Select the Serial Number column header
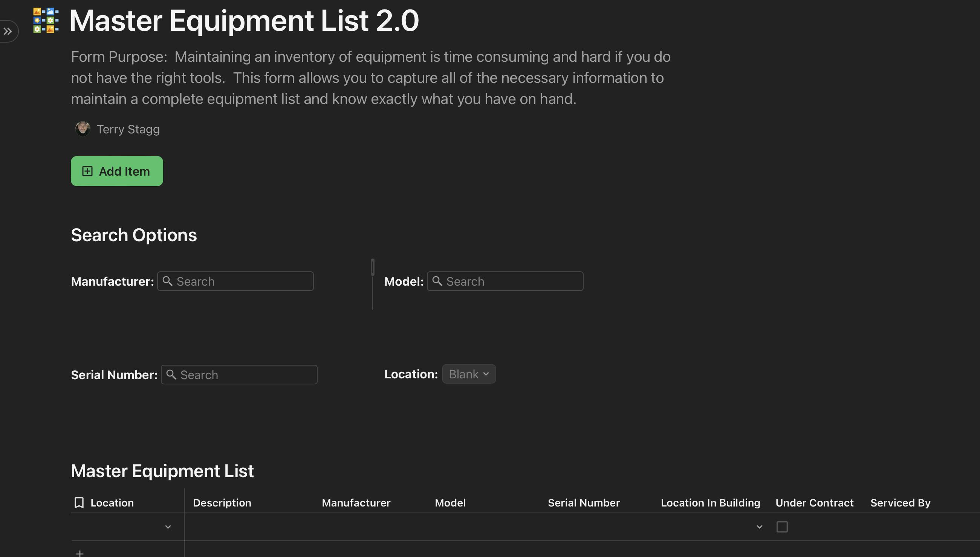The height and width of the screenshot is (557, 980). point(584,503)
